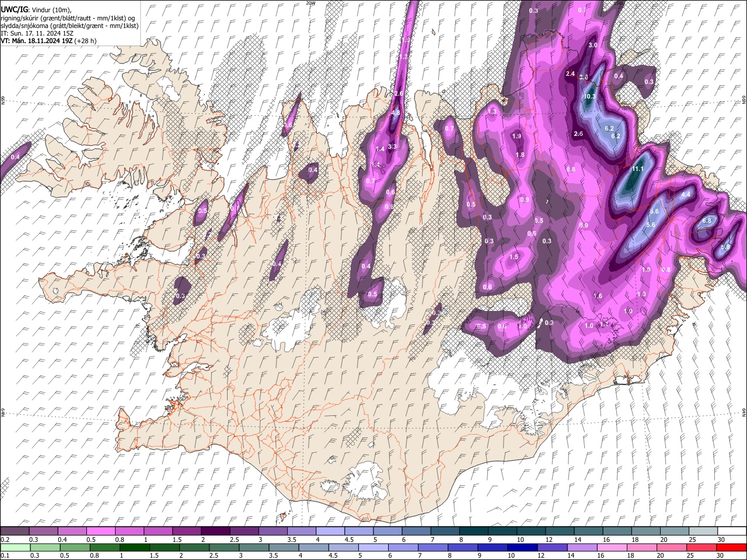Viewport: 747px width, 560px height.
Task: Pick lower-row deep blue swatch between 10 and 12
Action: [521, 547]
